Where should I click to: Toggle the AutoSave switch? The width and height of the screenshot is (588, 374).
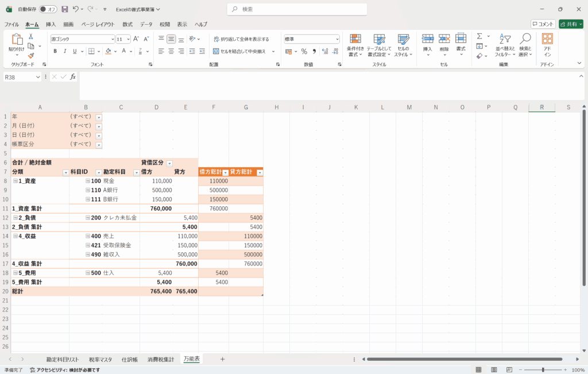coord(48,9)
